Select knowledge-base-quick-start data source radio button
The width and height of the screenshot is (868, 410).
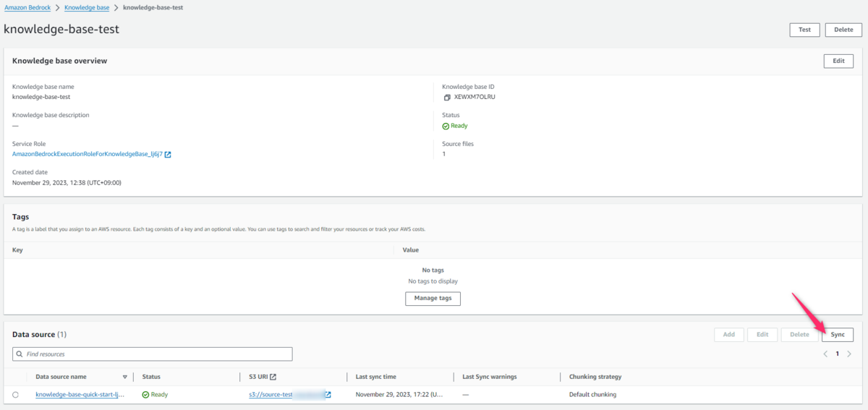[15, 395]
